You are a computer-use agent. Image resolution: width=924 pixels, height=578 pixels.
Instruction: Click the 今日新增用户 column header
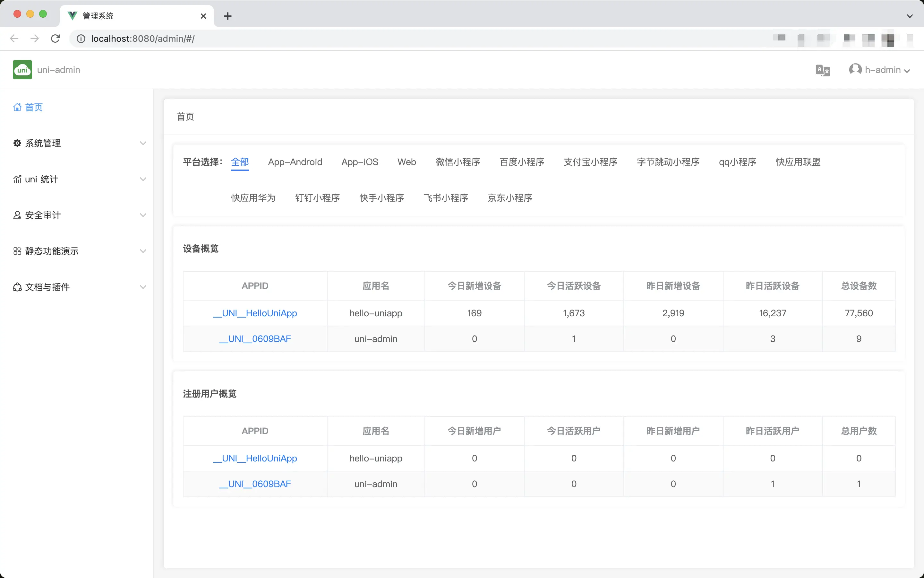click(474, 431)
